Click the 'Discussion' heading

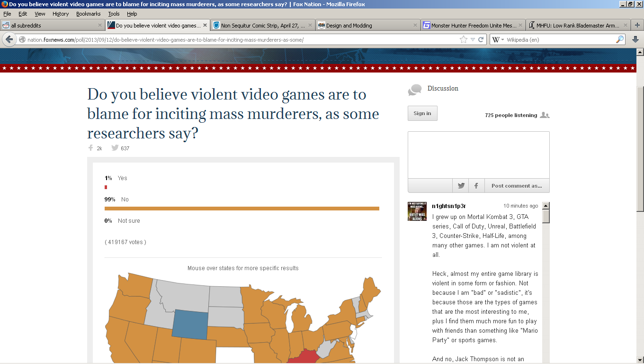click(443, 89)
